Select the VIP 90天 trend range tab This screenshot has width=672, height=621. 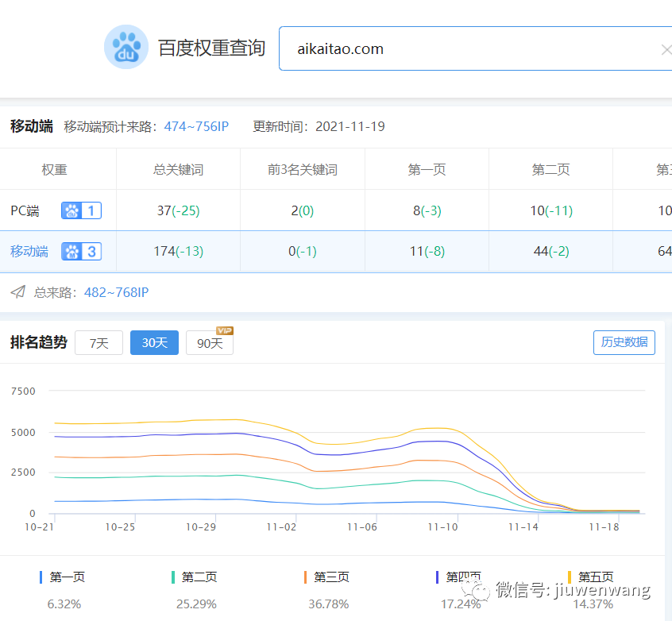[x=210, y=343]
